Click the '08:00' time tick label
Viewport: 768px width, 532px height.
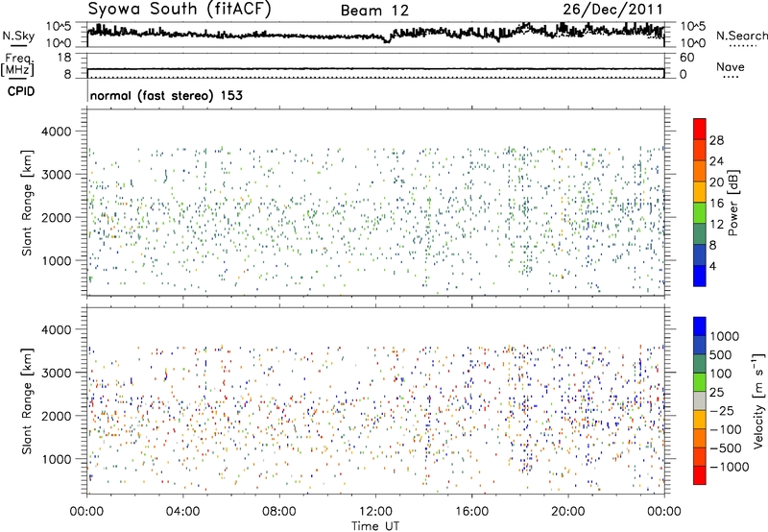click(x=279, y=512)
